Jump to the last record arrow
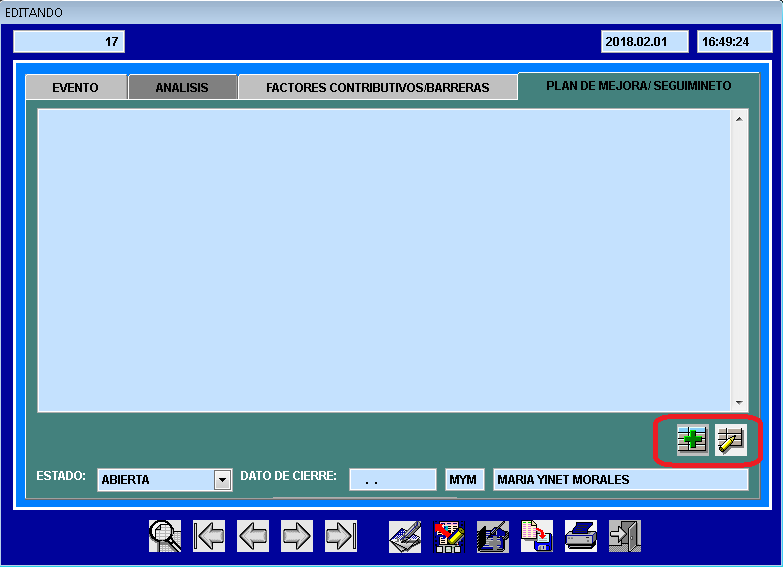The height and width of the screenshot is (567, 783). point(341,536)
